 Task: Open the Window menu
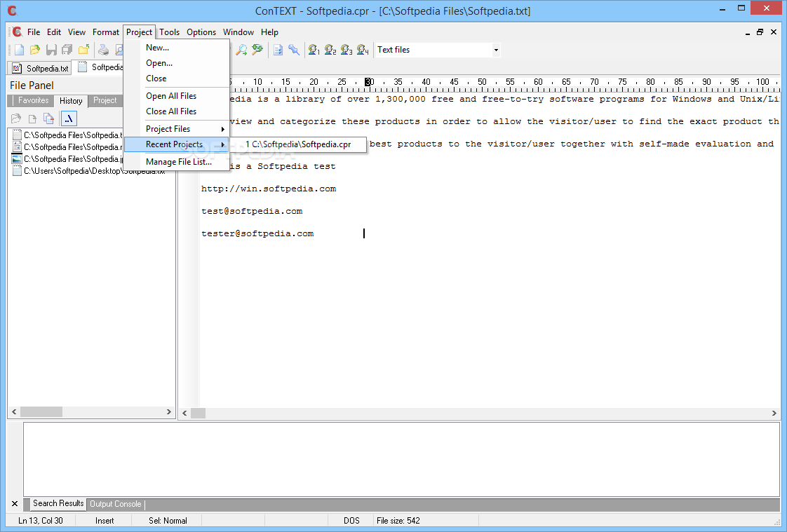click(238, 32)
